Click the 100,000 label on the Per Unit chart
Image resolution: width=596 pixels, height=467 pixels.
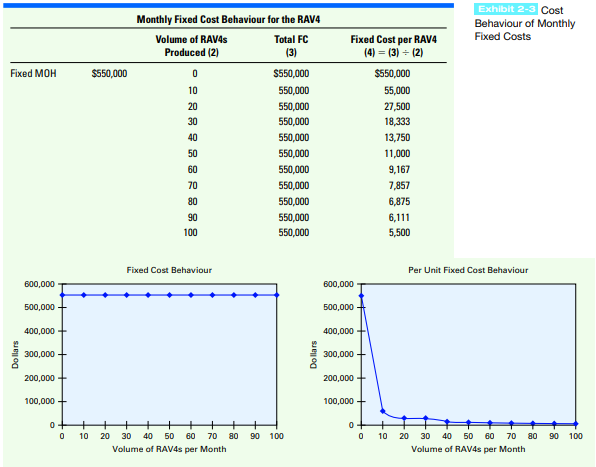339,402
